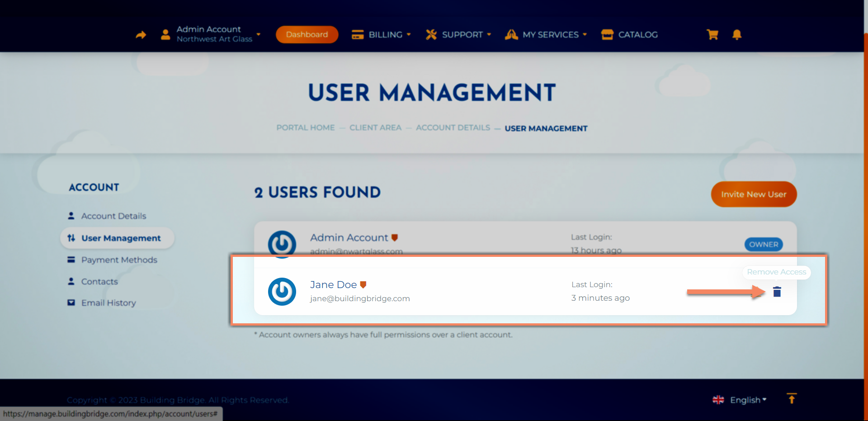
Task: Click the shield badge beside Jane Doe
Action: [x=363, y=285]
